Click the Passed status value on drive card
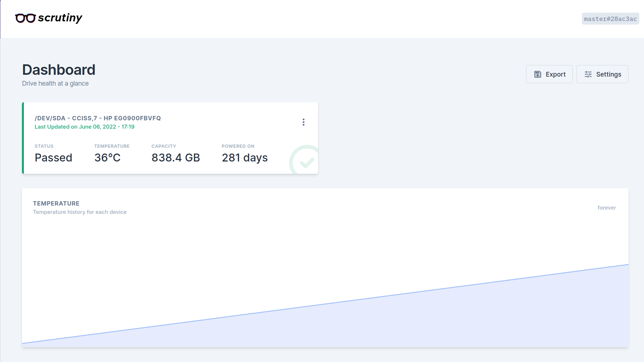This screenshot has height=362, width=644. pyautogui.click(x=53, y=158)
